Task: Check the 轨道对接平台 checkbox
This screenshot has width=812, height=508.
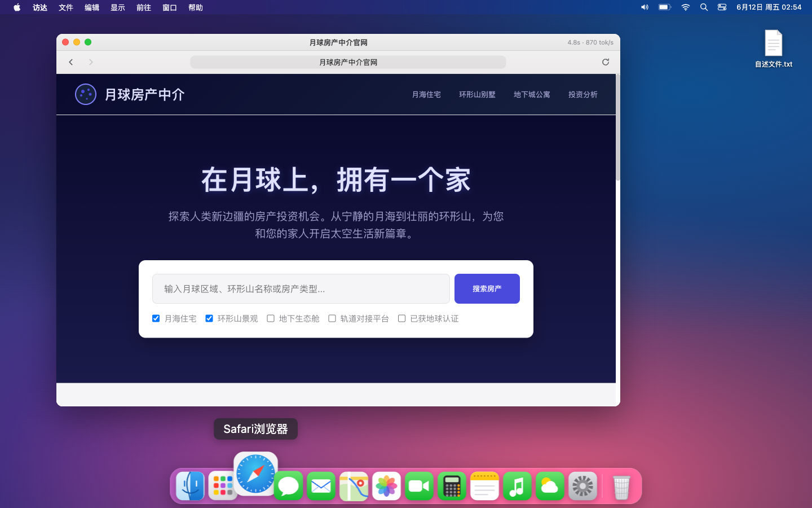Action: point(332,318)
